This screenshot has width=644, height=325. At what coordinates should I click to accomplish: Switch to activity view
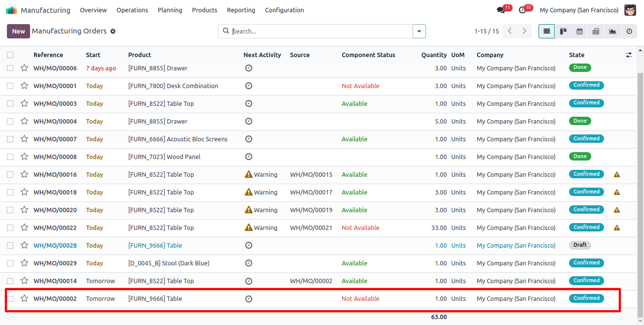pyautogui.click(x=629, y=31)
